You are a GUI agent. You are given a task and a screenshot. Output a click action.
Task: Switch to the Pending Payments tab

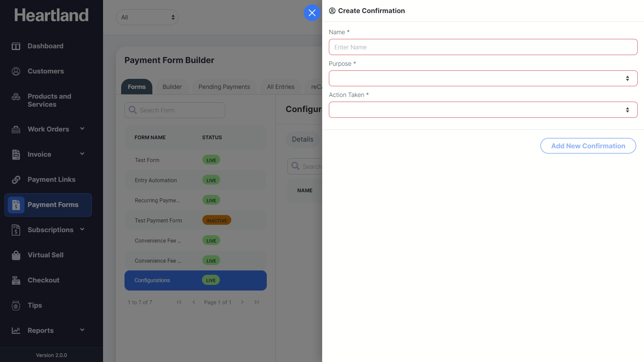pos(224,87)
